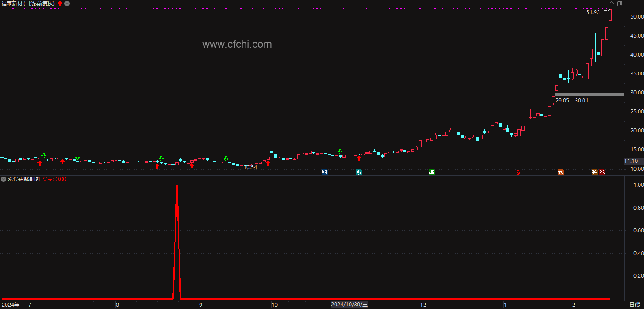Viewport: 644px width, 309px height.
Task: Expand the 涨停钥匙副图 indicator menu arrow
Action: point(4,179)
